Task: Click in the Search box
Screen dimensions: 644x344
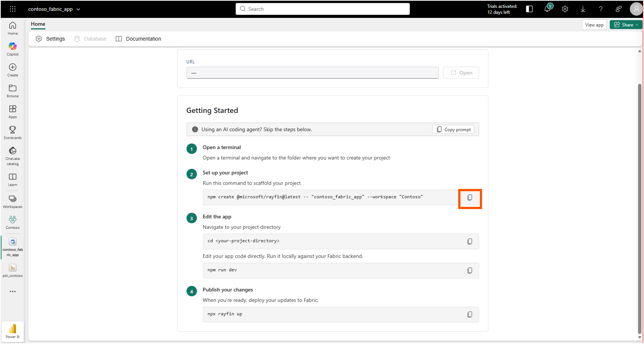Action: pyautogui.click(x=323, y=9)
